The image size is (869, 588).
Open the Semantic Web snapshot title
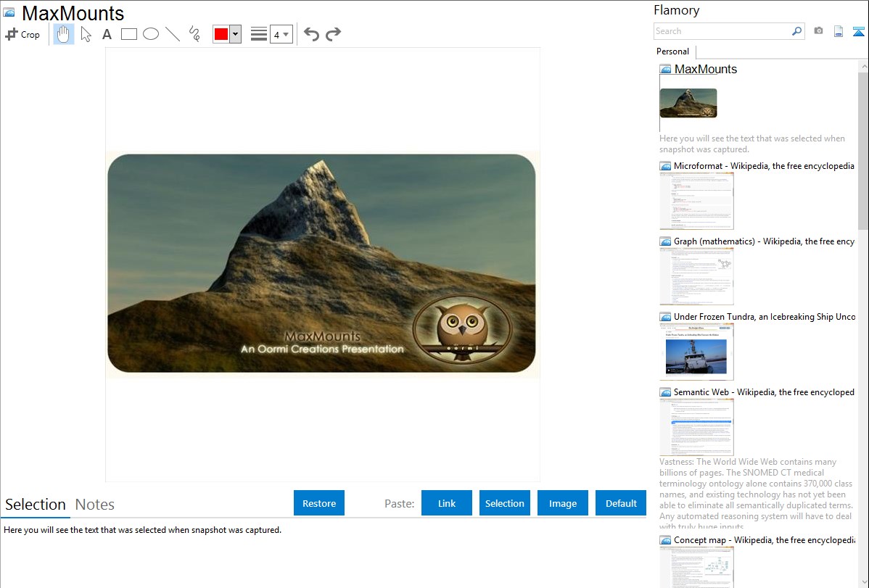tap(764, 392)
